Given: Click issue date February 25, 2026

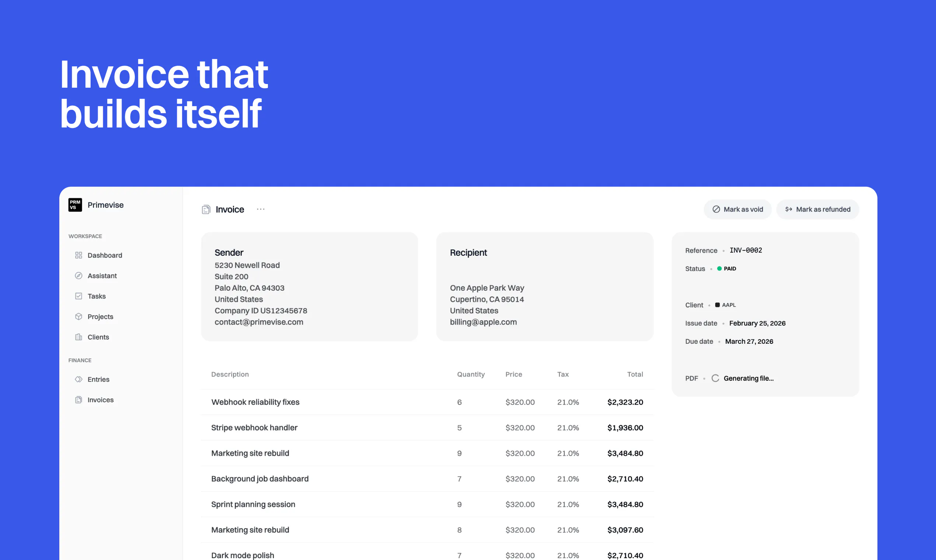Looking at the screenshot, I should pyautogui.click(x=757, y=323).
